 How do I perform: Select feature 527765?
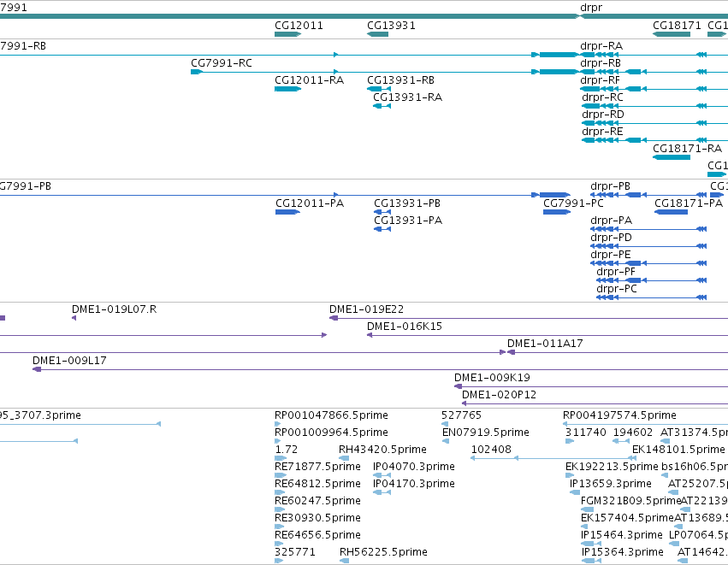point(461,415)
